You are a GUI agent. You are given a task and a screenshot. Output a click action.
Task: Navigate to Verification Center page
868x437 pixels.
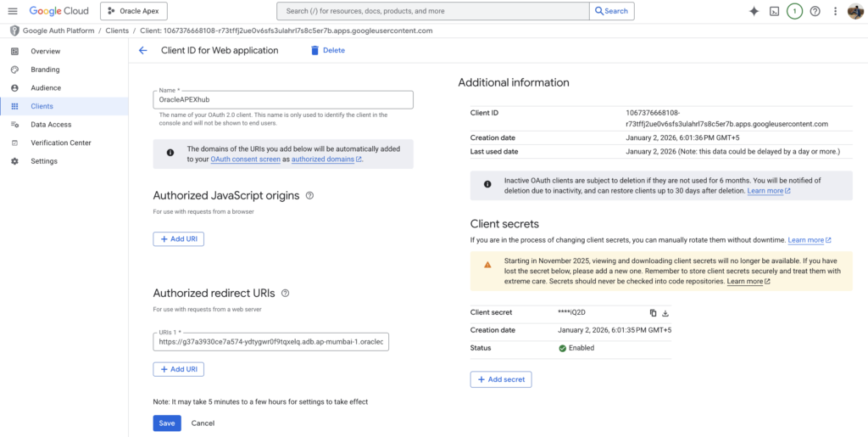click(60, 143)
